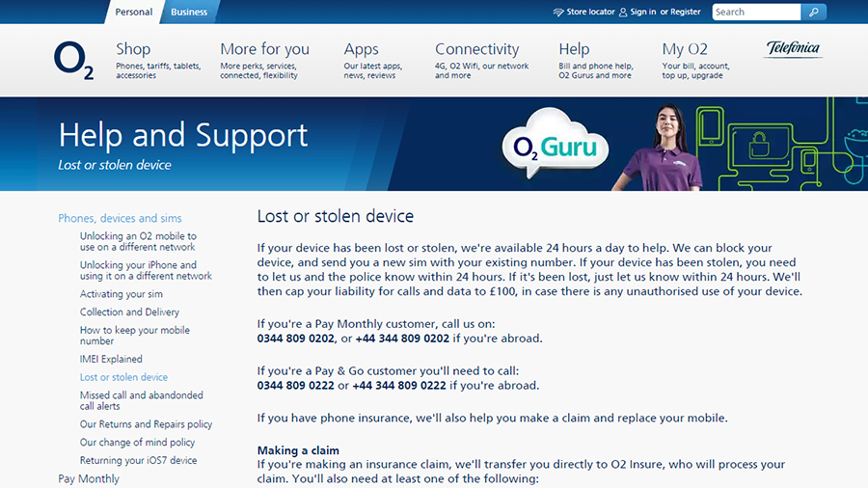Open IMEI Explained link
This screenshot has height=488, width=868.
111,359
